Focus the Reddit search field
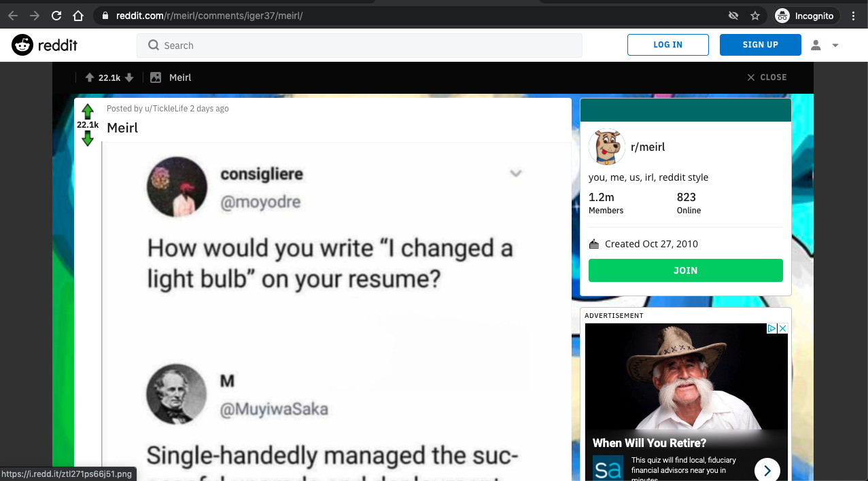The width and height of the screenshot is (868, 481). tap(360, 46)
